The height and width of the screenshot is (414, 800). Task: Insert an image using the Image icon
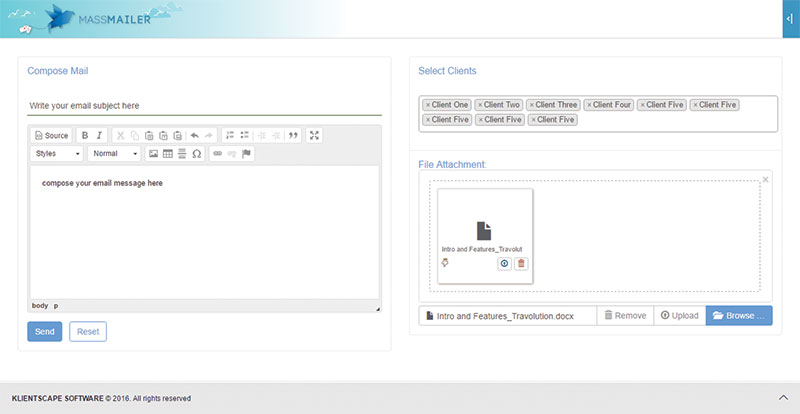coord(153,154)
